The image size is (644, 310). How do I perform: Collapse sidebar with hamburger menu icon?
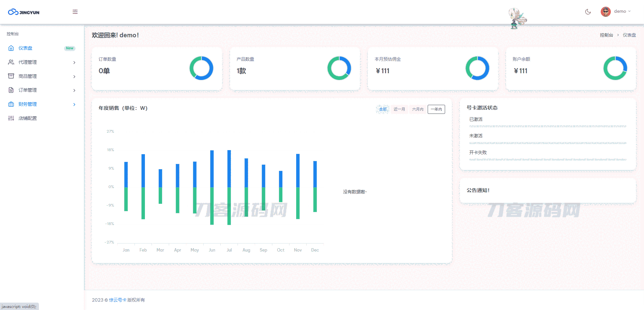click(75, 12)
